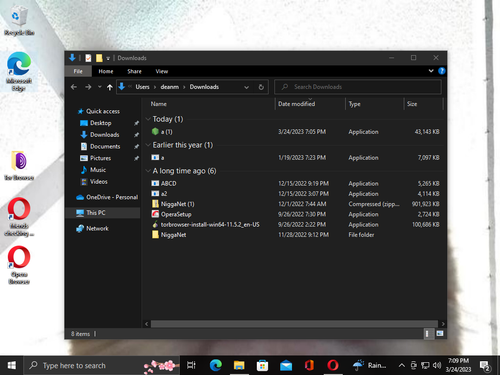Image resolution: width=500 pixels, height=375 pixels.
Task: Open Microsoft Store from the taskbar
Action: (x=262, y=365)
